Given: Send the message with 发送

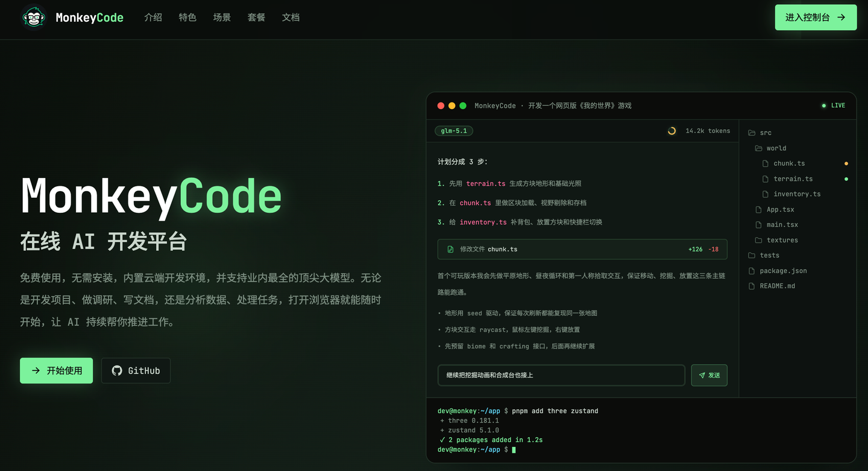Looking at the screenshot, I should pos(709,375).
